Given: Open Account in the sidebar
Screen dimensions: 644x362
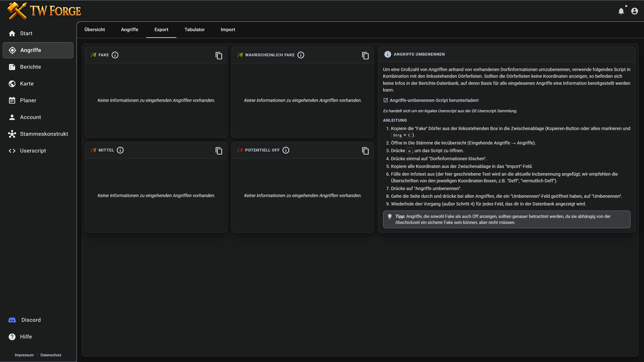Looking at the screenshot, I should [x=38, y=117].
